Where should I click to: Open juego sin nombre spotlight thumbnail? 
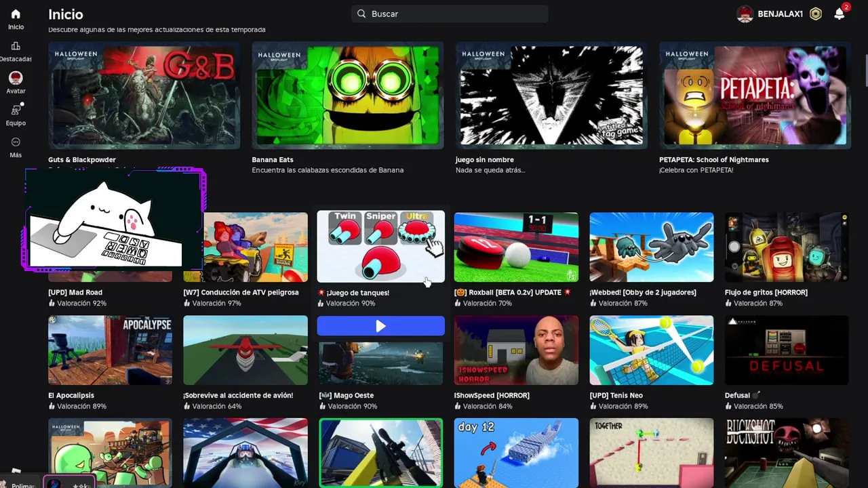point(551,96)
